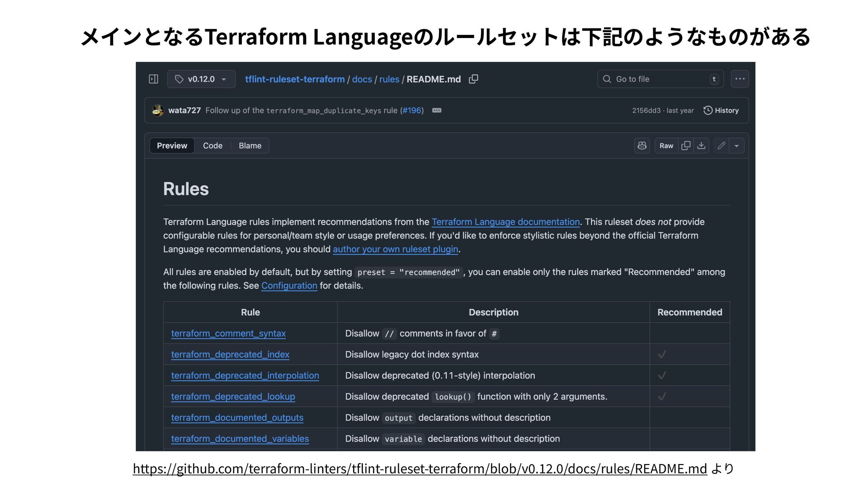Expand the commit message ellipsis button
The width and height of the screenshot is (868, 488).
436,110
